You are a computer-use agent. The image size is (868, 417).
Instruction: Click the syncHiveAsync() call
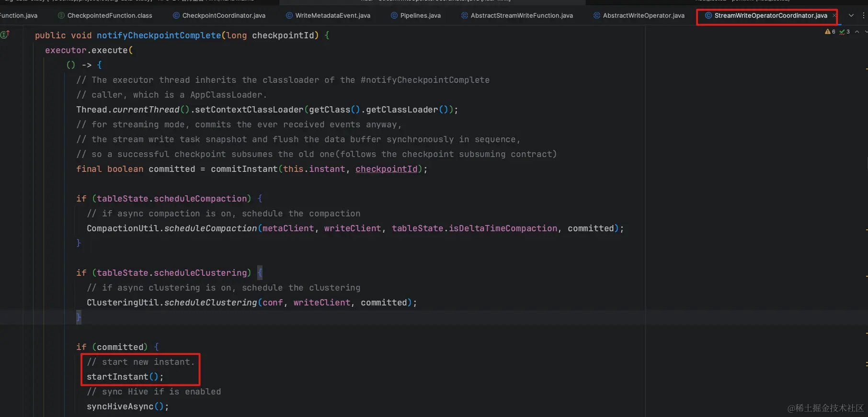click(x=127, y=406)
